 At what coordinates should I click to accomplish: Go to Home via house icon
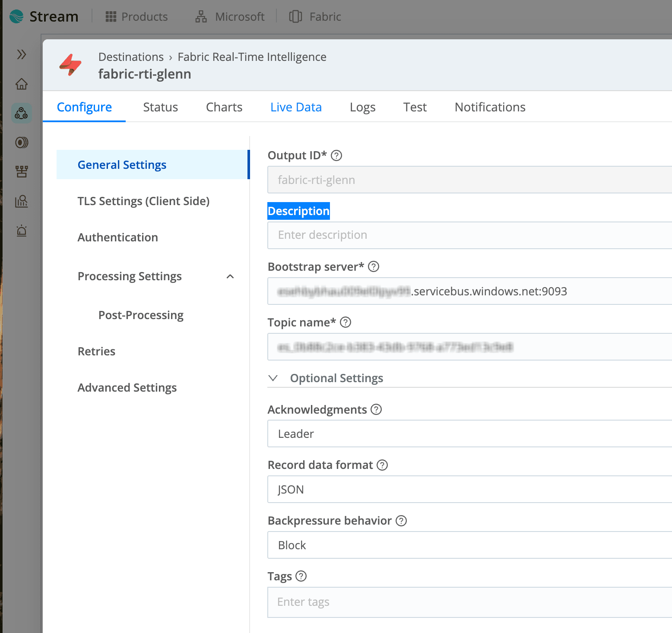point(22,84)
